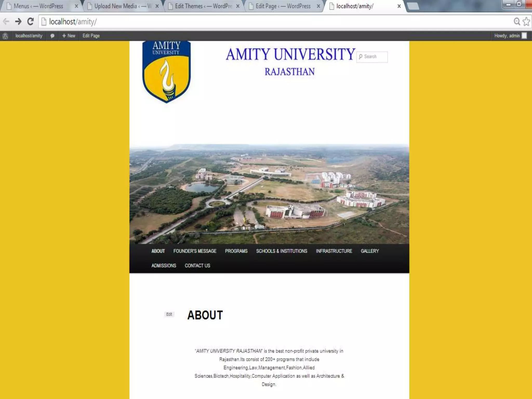Image resolution: width=532 pixels, height=399 pixels.
Task: Open the ABOUT navigation item
Action: click(x=158, y=251)
